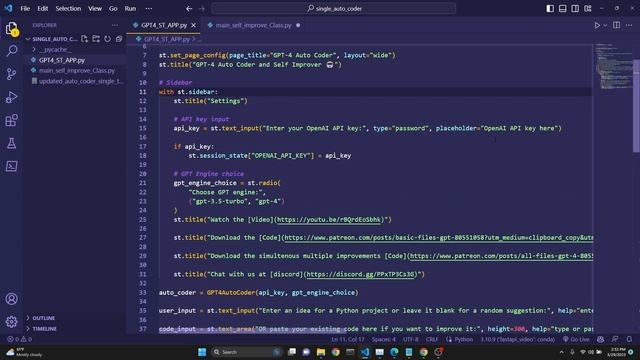Open the Selection menu
Image resolution: width=640 pixels, height=360 pixels.
68,8
